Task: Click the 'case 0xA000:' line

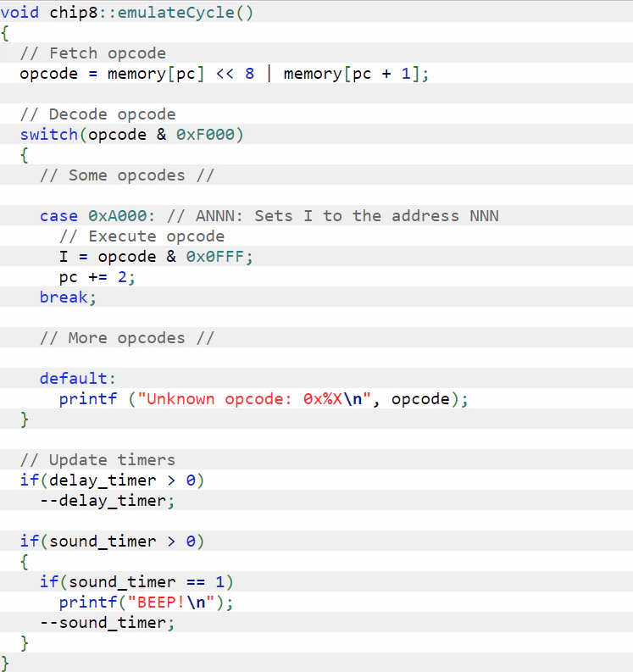Action: [269, 215]
